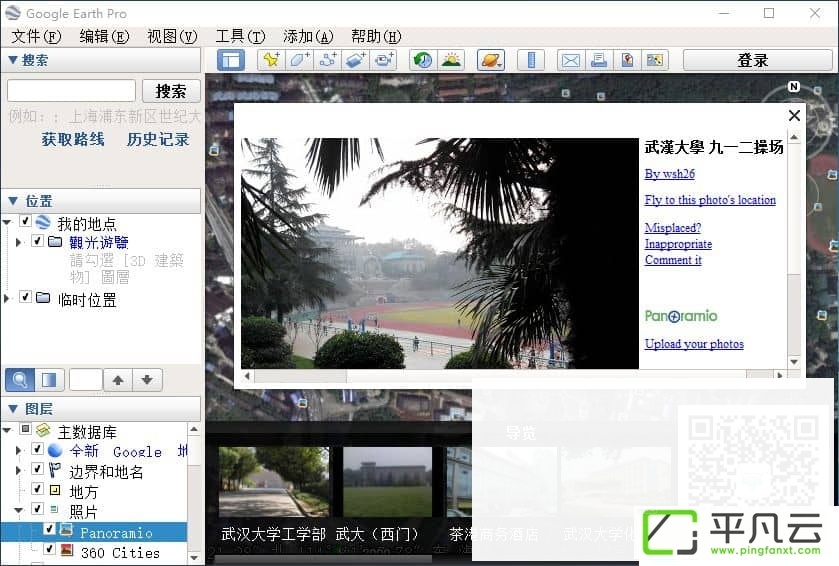Open the 获取路线 link
The height and width of the screenshot is (566, 839).
click(73, 140)
